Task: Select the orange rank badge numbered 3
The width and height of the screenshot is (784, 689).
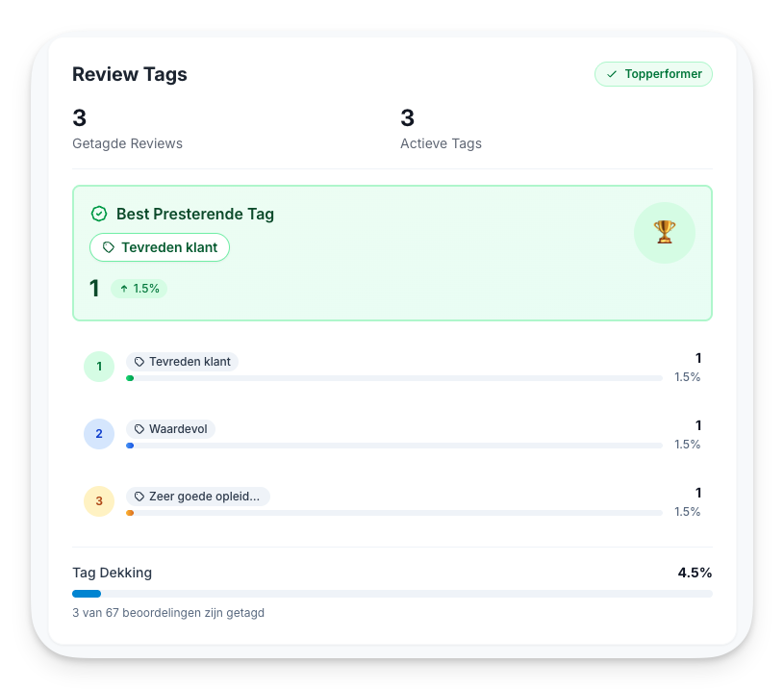Action: [x=99, y=501]
